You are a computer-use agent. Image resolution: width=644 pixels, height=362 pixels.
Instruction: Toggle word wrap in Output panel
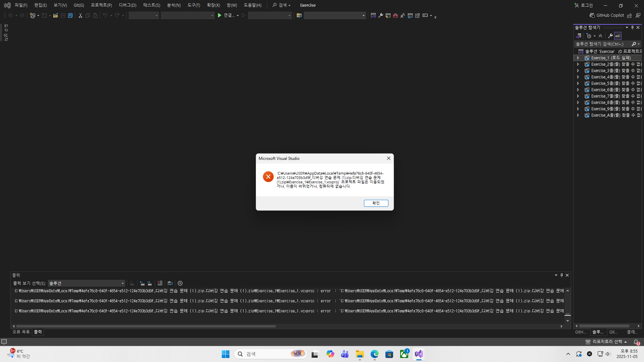170,283
